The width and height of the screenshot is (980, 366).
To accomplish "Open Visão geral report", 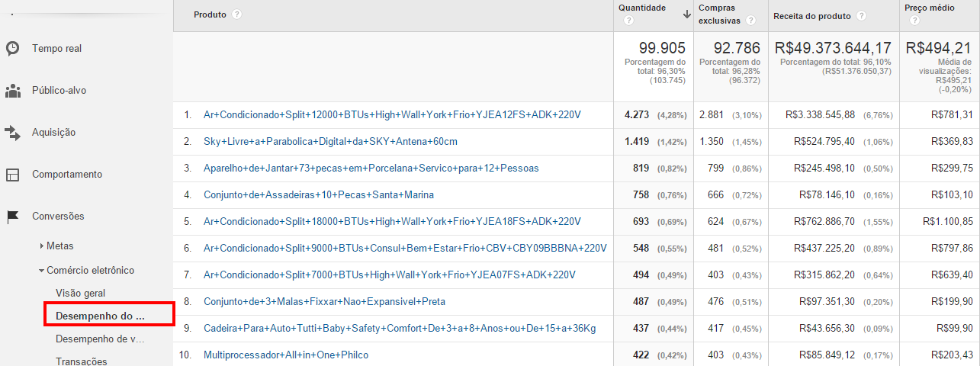I will click(x=80, y=293).
